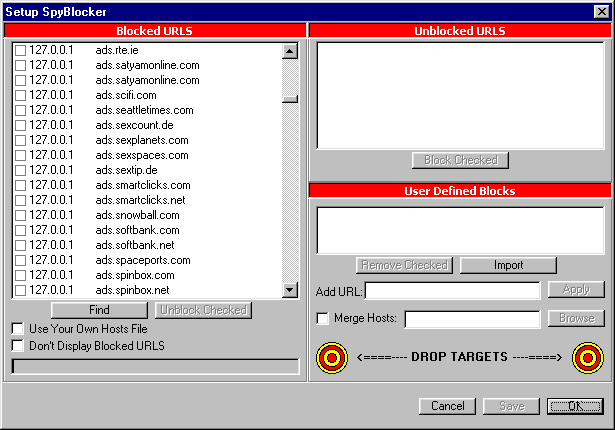Image resolution: width=615 pixels, height=430 pixels.
Task: Tick the ads.spinbox.com checkbox
Action: click(x=20, y=275)
